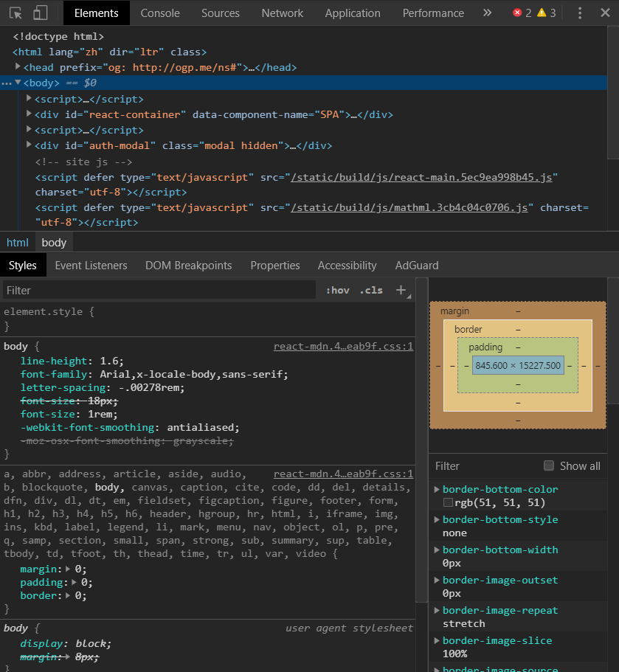Image resolution: width=619 pixels, height=672 pixels.
Task: Toggle the :hov element state panel
Action: point(337,290)
